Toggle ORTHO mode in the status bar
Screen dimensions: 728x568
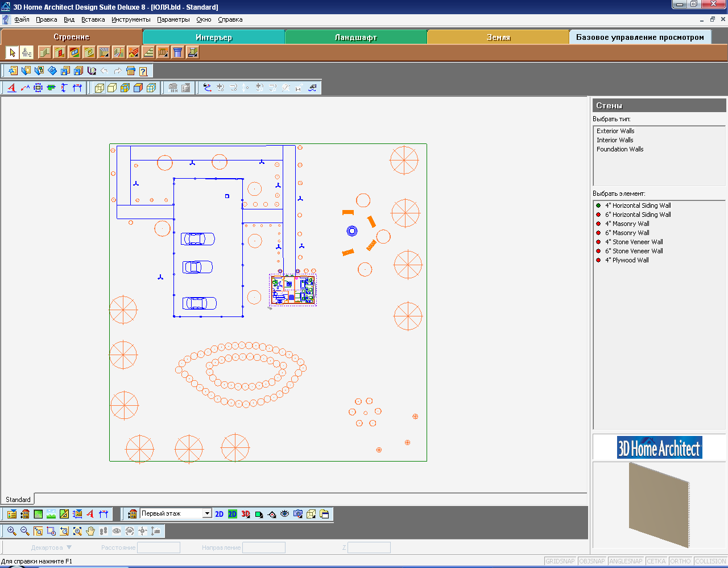680,561
